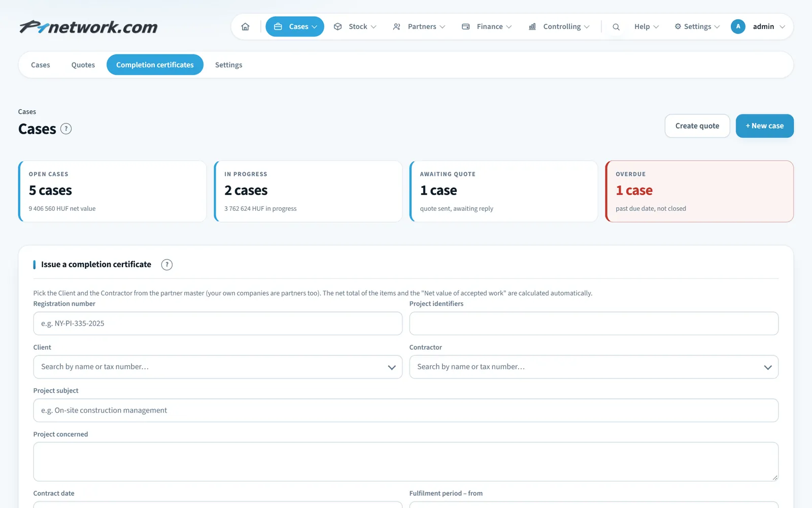Open the help icon beside Cases heading
Screen dimensions: 812x508
pyautogui.click(x=66, y=129)
